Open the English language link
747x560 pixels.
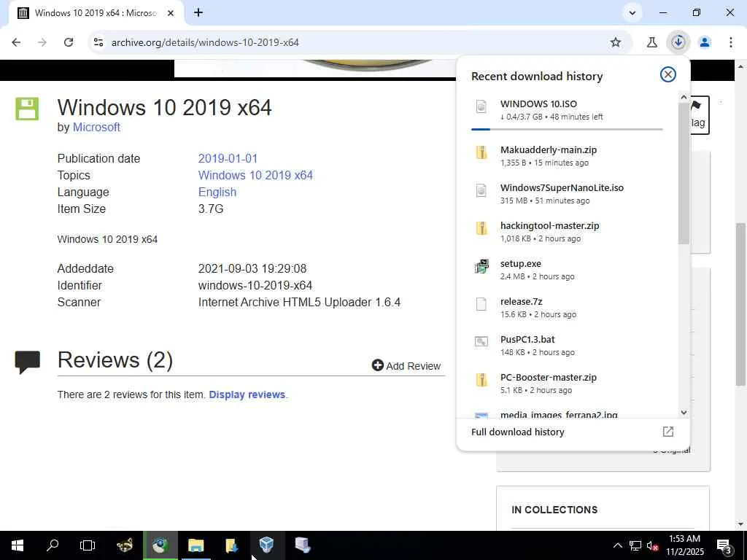pos(217,192)
